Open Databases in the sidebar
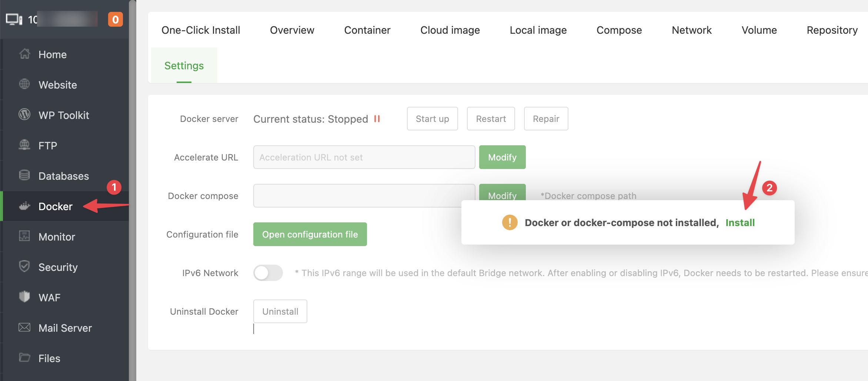This screenshot has height=381, width=868. tap(66, 176)
